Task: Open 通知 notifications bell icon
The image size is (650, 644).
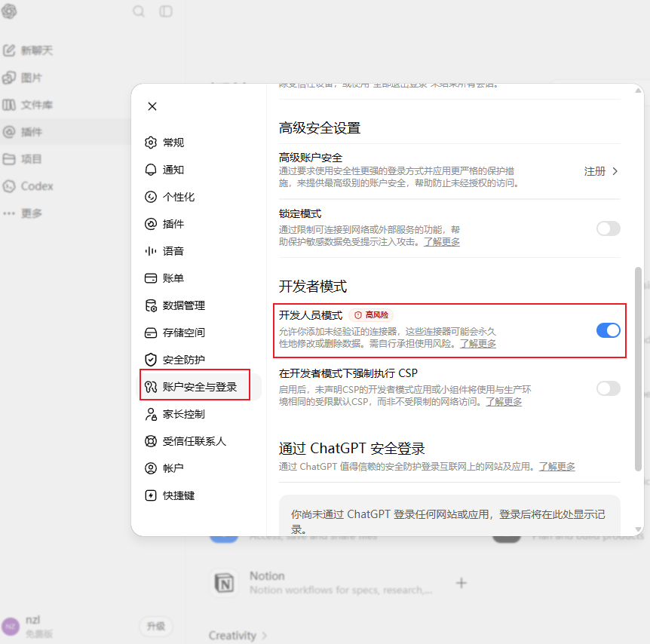Action: pyautogui.click(x=151, y=170)
